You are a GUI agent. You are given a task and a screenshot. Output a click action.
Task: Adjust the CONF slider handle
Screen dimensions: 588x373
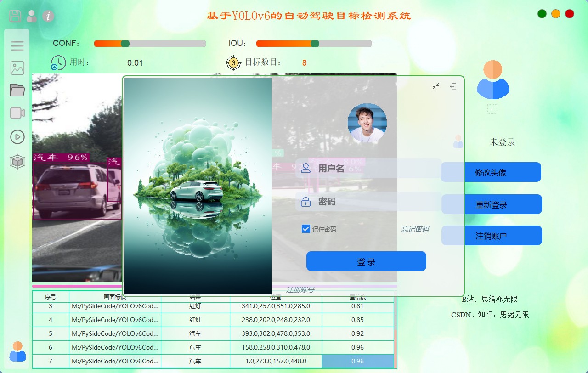point(125,44)
